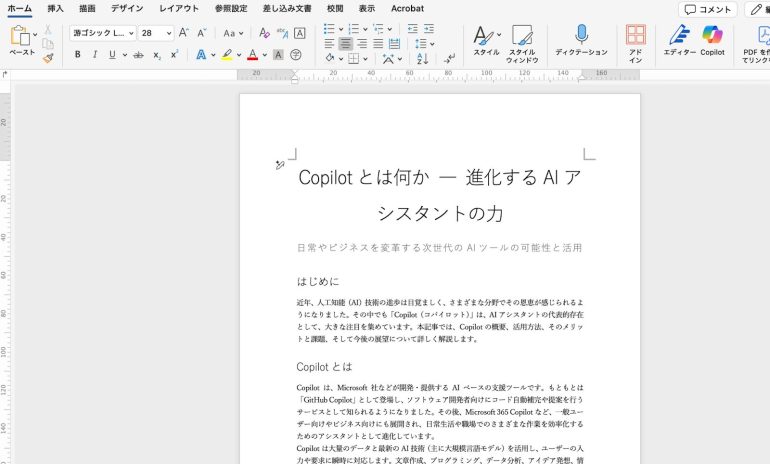Open Copilot from the ribbon
Screen dimensions: 770x464
(712, 39)
